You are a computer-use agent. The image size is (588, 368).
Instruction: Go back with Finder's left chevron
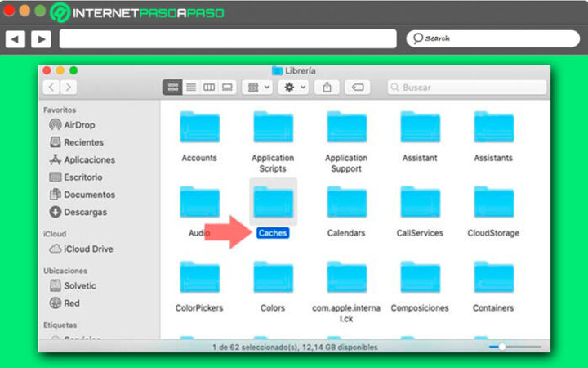click(52, 87)
